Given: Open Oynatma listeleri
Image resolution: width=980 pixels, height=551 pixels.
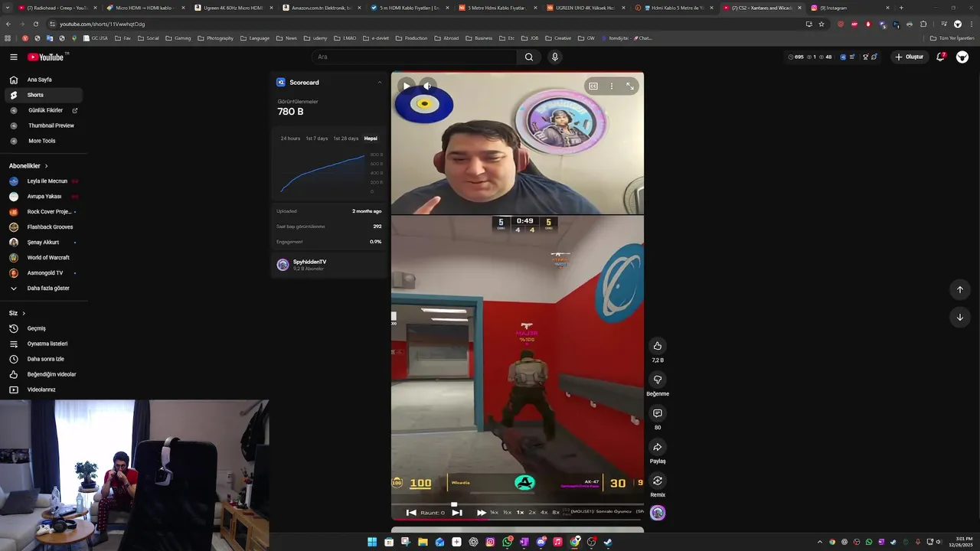Looking at the screenshot, I should click(x=44, y=344).
